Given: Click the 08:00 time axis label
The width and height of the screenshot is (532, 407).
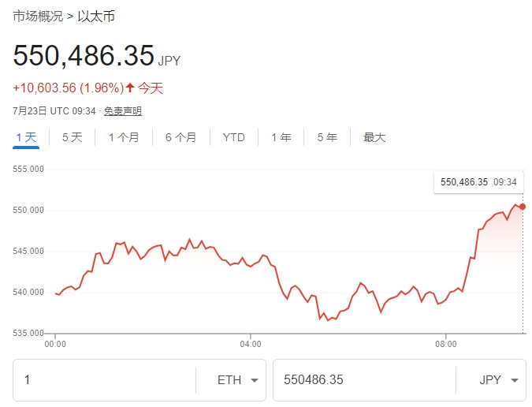Looking at the screenshot, I should 446,345.
